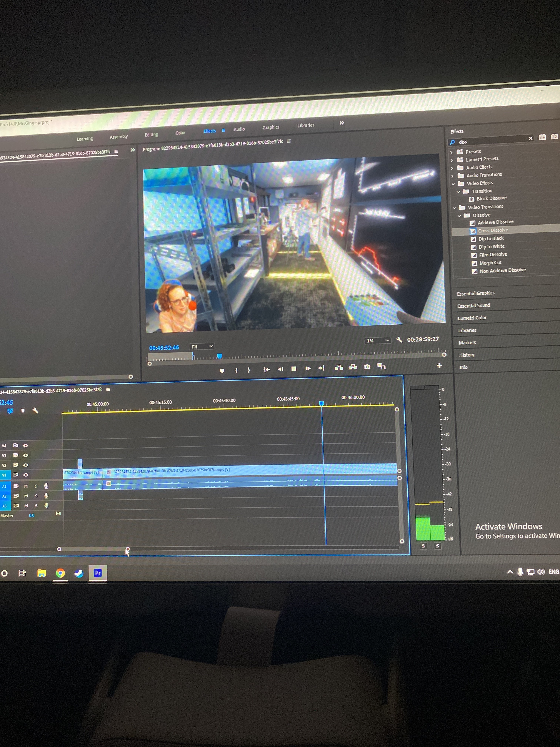Launch Steam from the Windows taskbar

[x=79, y=573]
